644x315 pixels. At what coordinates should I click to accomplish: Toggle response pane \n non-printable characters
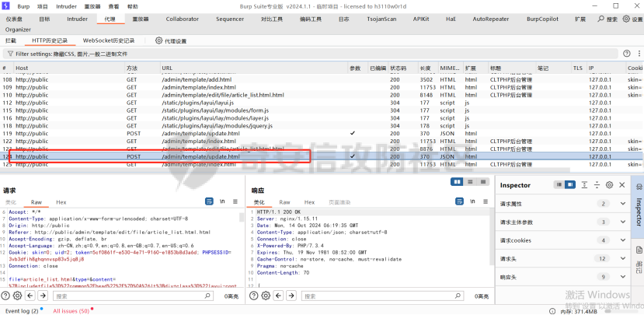(472, 201)
